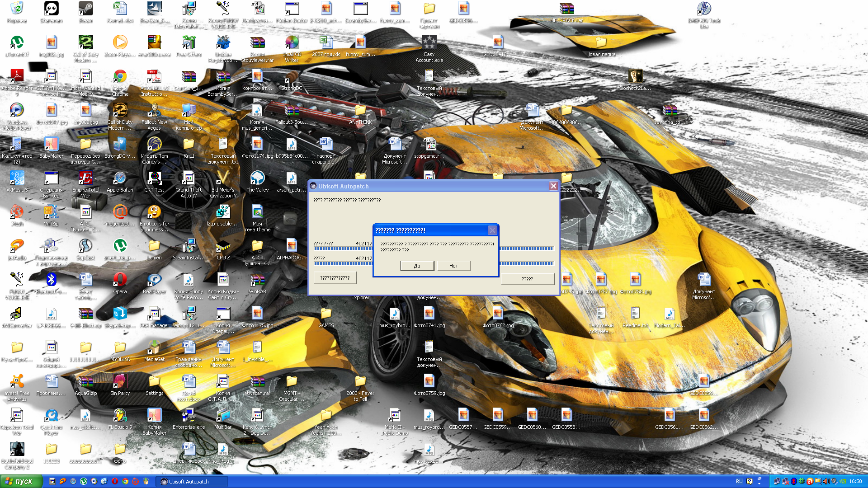Viewport: 868px width, 488px height.
Task: Click the RU language indicator
Action: click(x=739, y=482)
